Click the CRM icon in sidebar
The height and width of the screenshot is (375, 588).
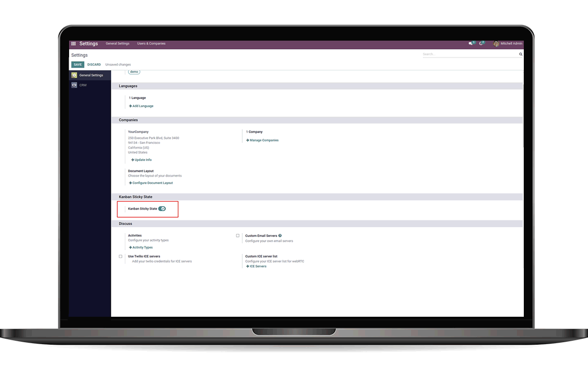pos(74,85)
